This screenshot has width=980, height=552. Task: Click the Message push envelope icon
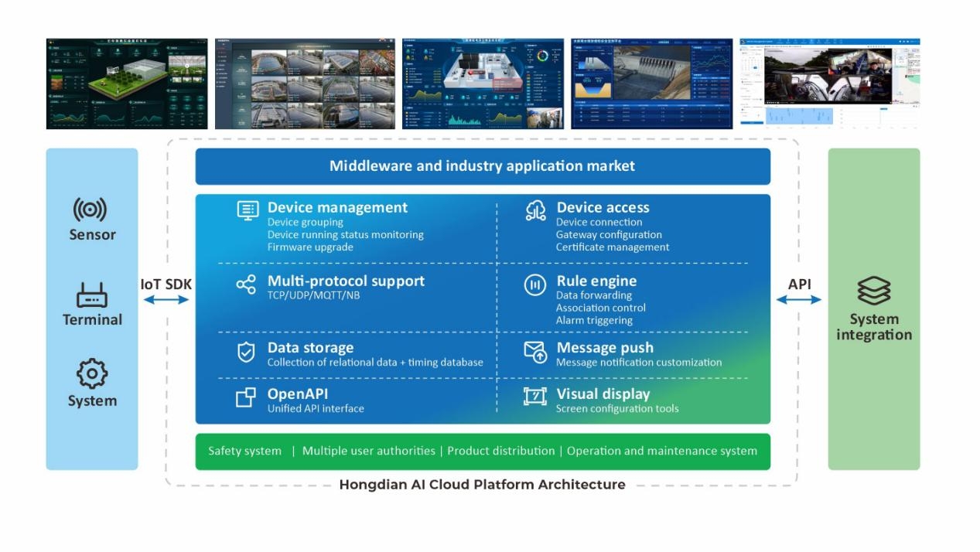coord(535,353)
